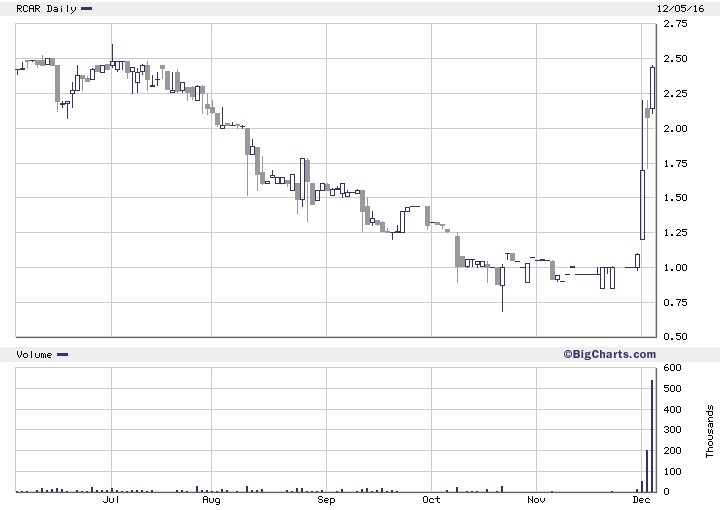Image resolution: width=720 pixels, height=510 pixels.
Task: Open the ©BigCharts.com link
Action: (x=610, y=354)
